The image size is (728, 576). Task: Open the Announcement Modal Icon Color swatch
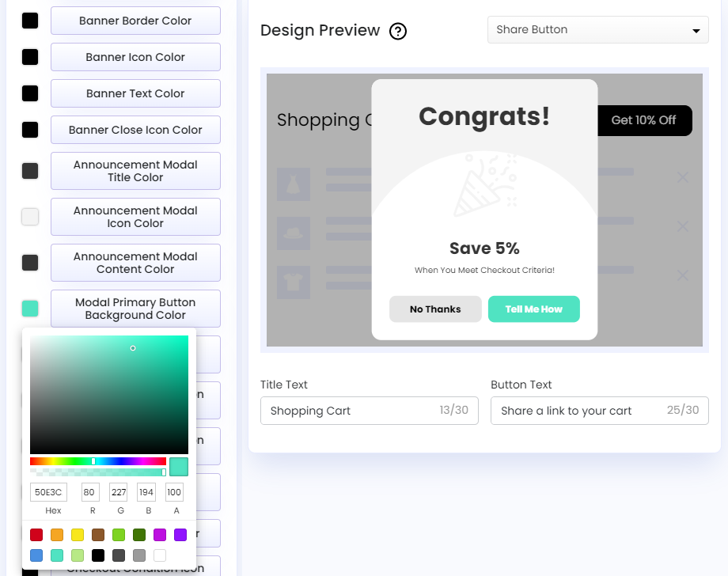[x=29, y=216]
